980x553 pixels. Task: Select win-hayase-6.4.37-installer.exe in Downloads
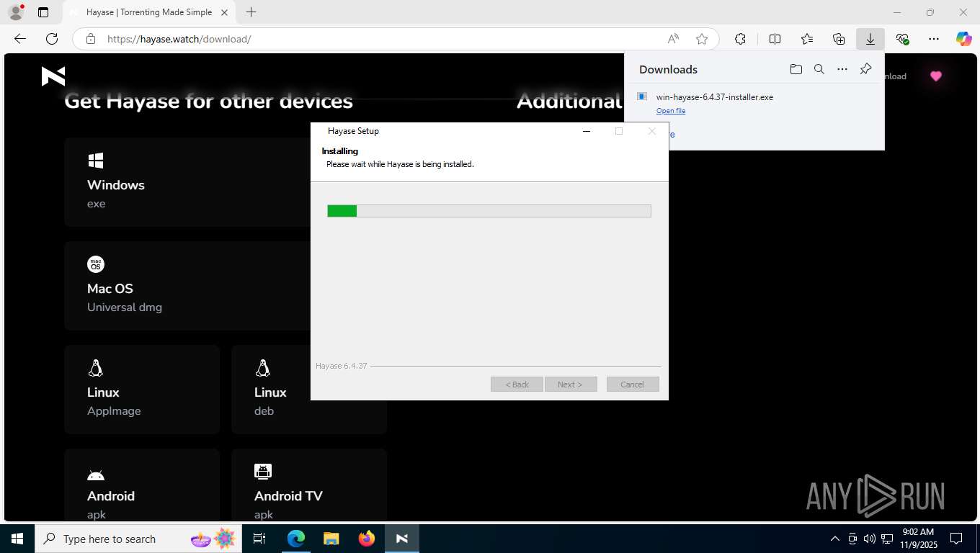tap(714, 96)
